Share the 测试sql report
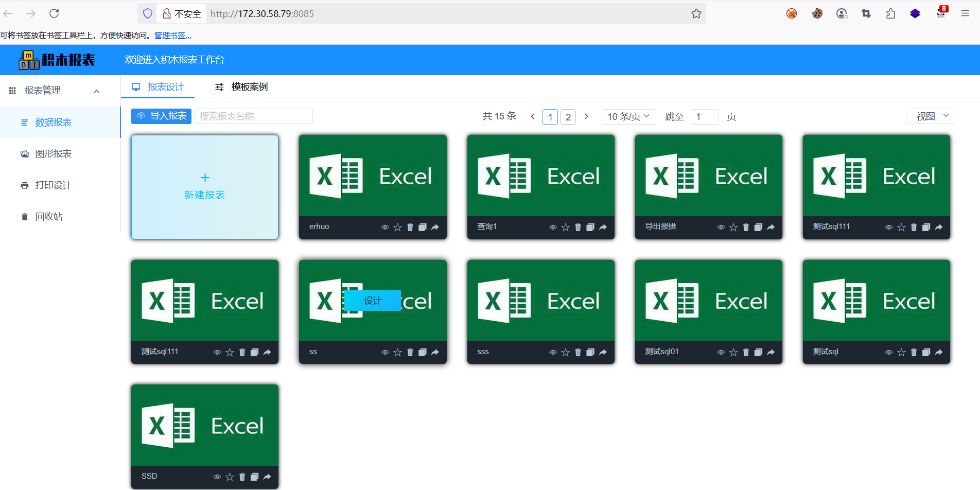 [x=939, y=353]
